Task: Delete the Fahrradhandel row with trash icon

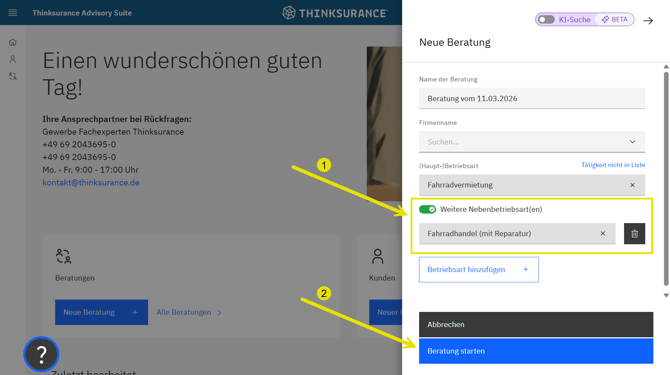Action: (634, 234)
